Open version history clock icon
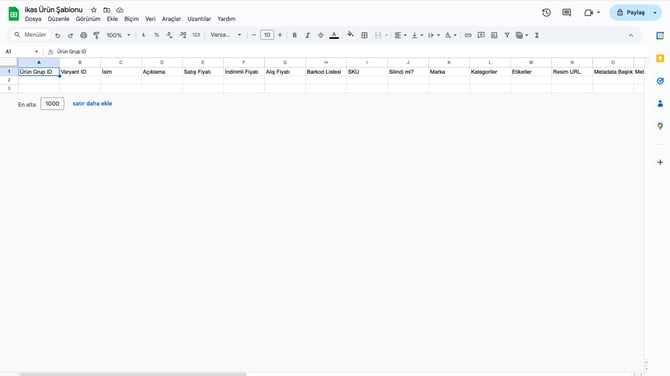 (546, 13)
